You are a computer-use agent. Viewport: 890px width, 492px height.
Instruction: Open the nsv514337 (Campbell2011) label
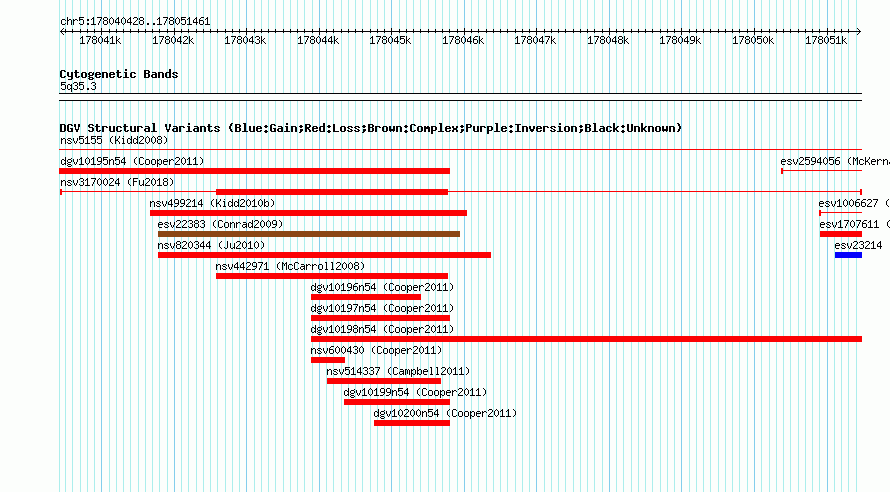tap(398, 371)
